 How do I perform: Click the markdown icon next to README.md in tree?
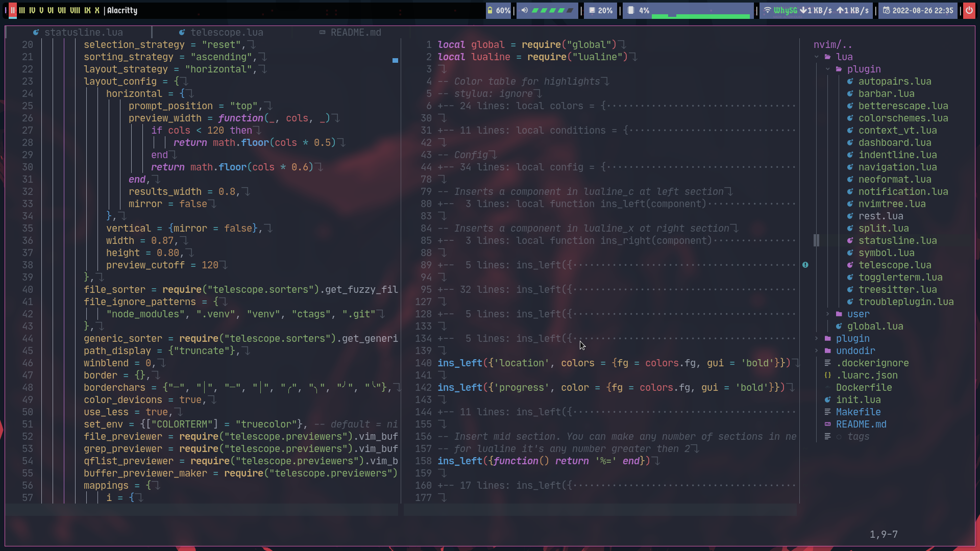pos(827,424)
